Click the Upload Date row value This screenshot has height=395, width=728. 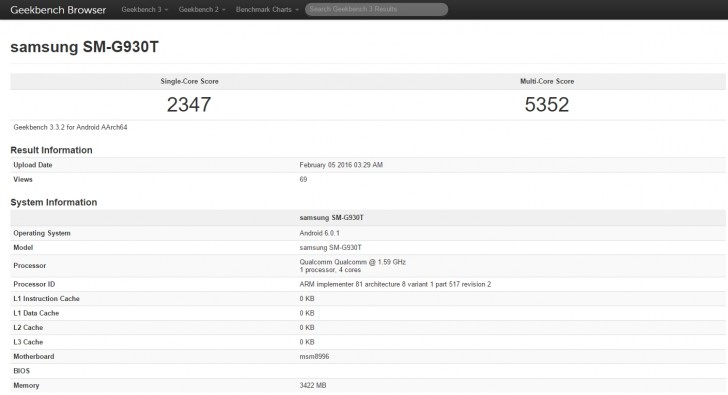(341, 165)
